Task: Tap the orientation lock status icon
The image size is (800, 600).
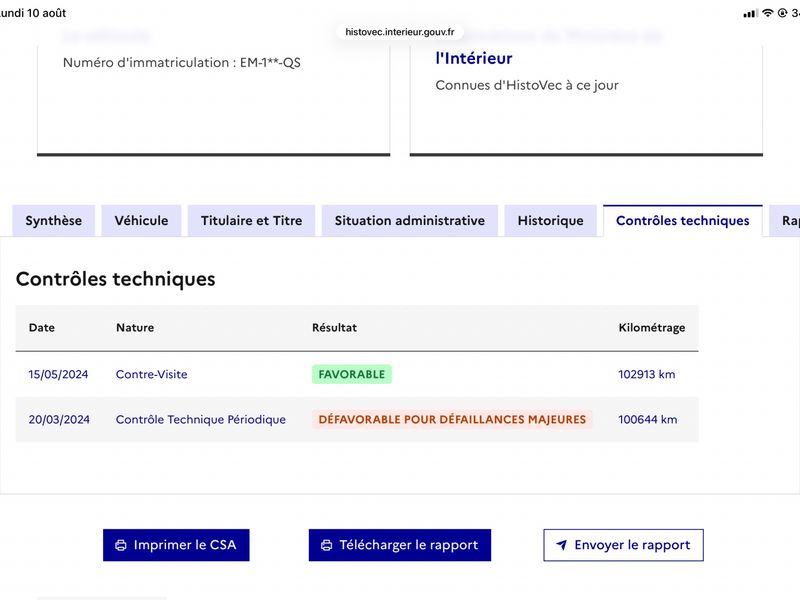Action: pos(782,13)
